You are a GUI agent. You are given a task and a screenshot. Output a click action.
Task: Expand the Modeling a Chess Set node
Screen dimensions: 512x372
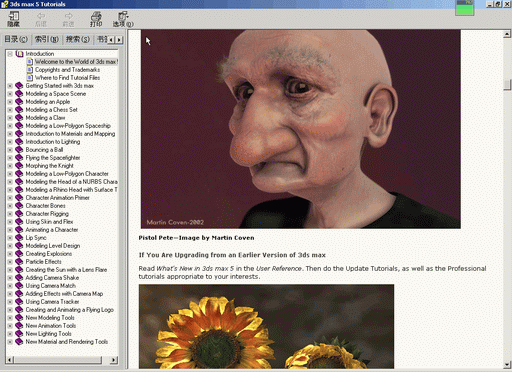coord(10,110)
